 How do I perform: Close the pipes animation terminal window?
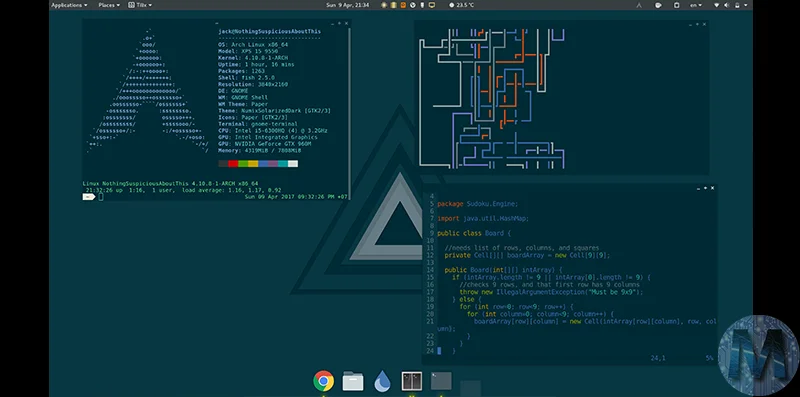705,24
